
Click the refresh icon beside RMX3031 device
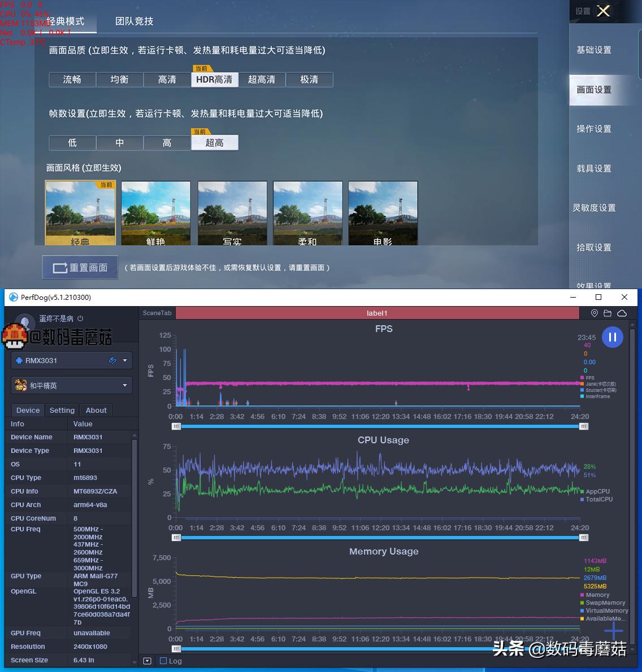coord(112,360)
